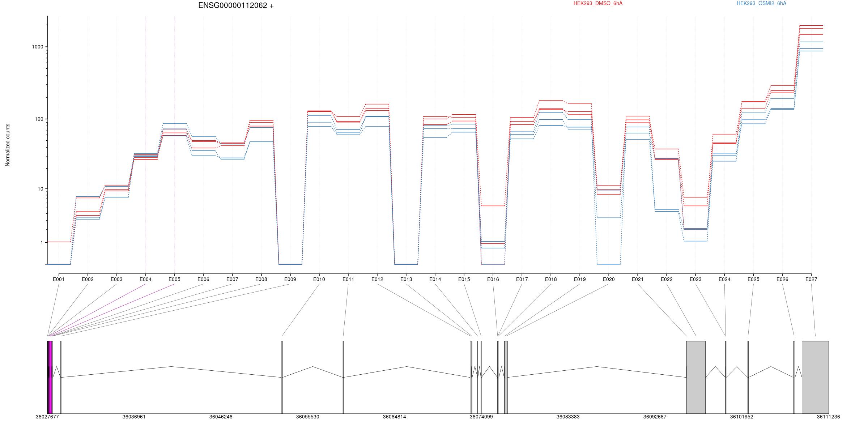Click the Normalized counts axis label

point(8,145)
